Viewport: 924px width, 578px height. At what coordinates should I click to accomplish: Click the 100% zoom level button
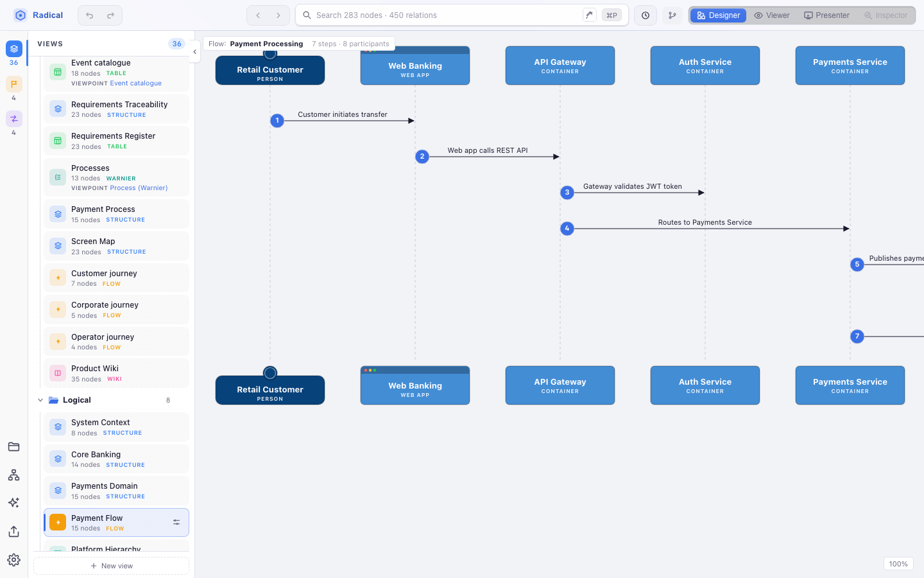coord(898,564)
